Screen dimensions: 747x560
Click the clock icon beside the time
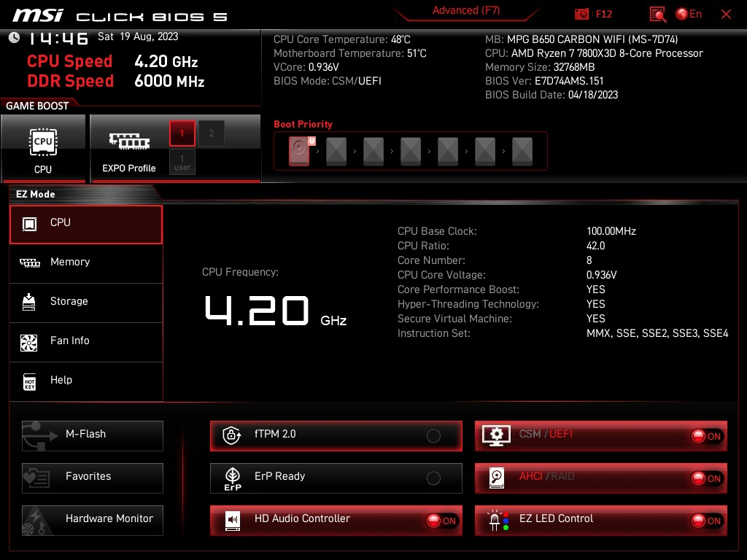[15, 37]
